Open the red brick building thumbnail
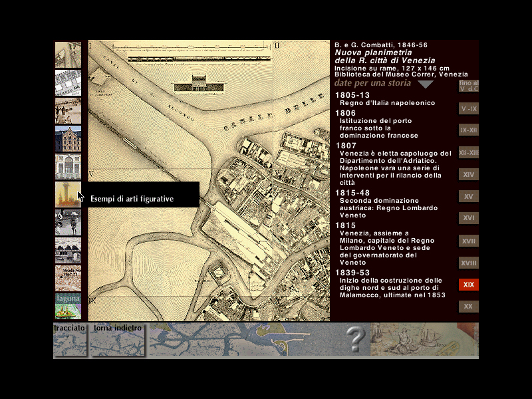532x399 pixels. point(68,139)
